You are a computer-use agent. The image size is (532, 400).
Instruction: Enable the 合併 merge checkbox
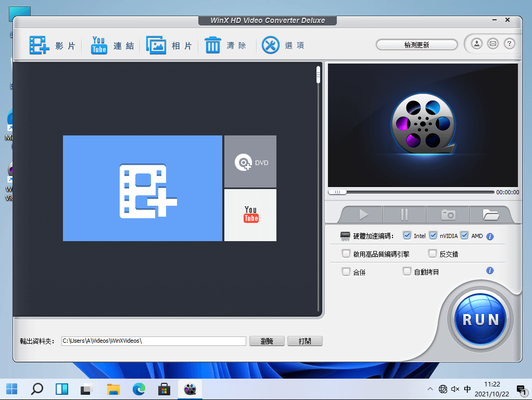tap(346, 272)
